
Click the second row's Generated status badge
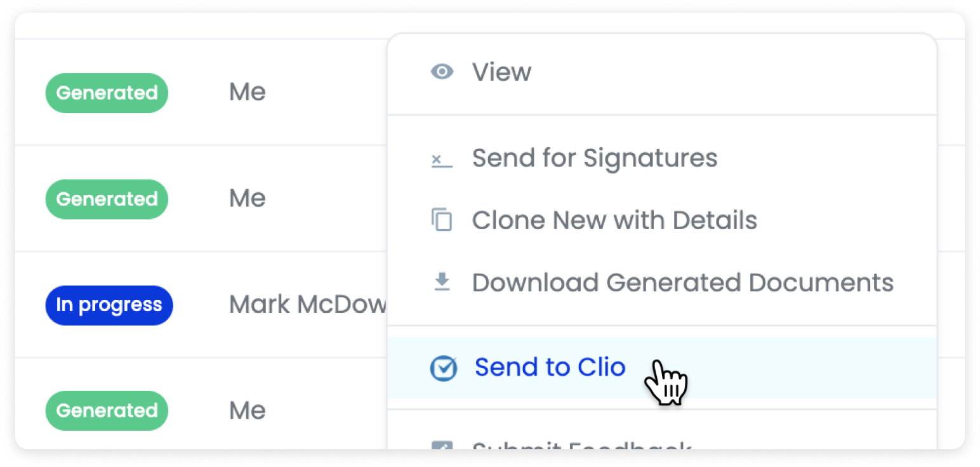coord(107,199)
